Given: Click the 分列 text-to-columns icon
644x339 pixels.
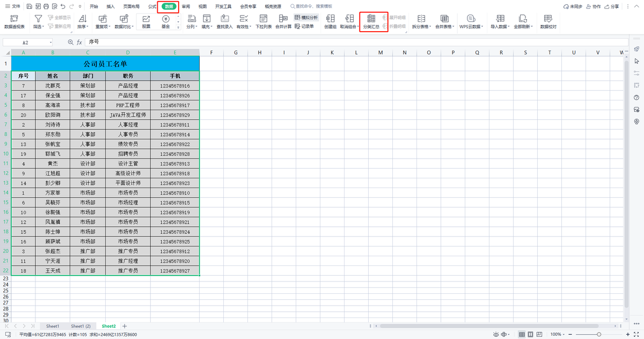Looking at the screenshot, I should (x=191, y=19).
